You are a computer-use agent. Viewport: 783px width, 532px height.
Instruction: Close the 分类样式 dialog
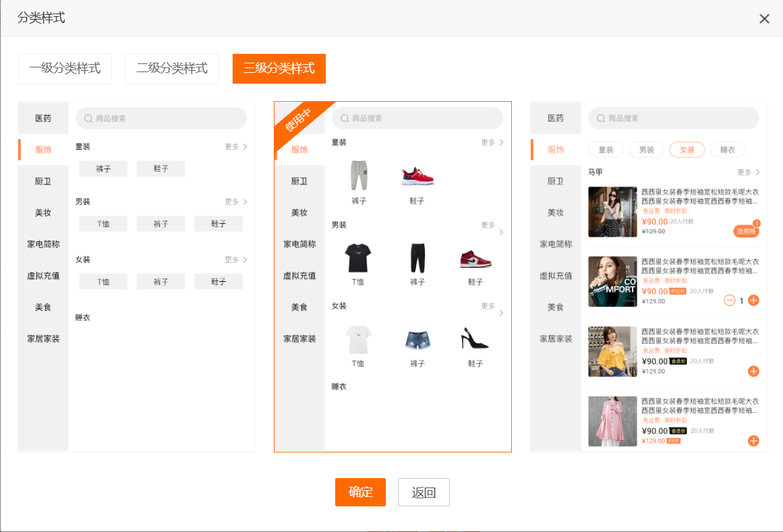pyautogui.click(x=764, y=19)
